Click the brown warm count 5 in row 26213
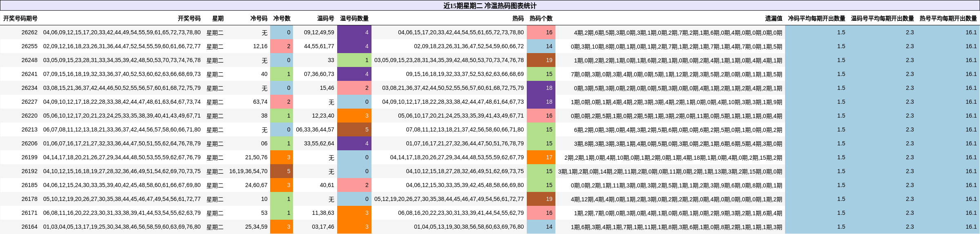 [354, 129]
